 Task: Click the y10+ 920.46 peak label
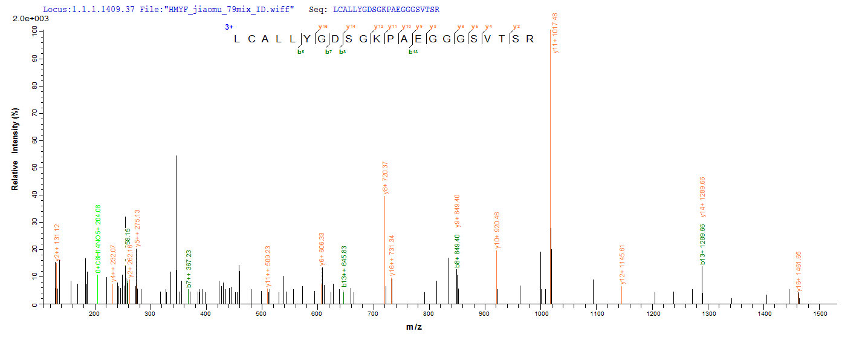coord(497,230)
